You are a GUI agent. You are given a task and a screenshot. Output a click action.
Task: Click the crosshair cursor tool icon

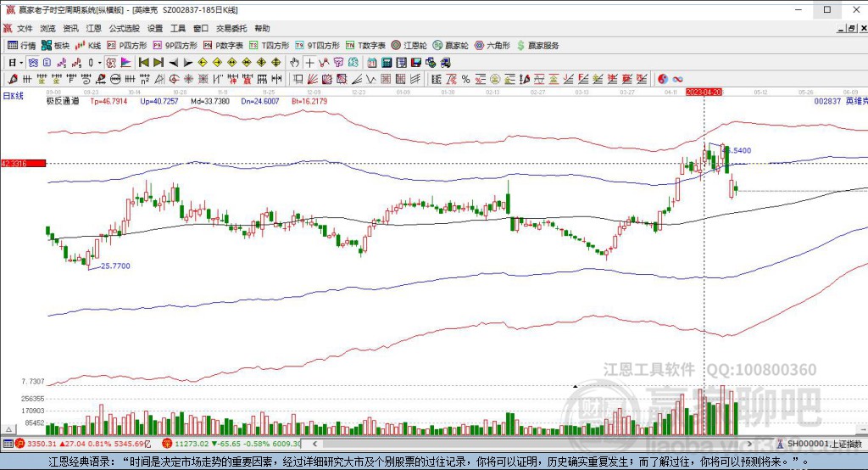point(309,62)
